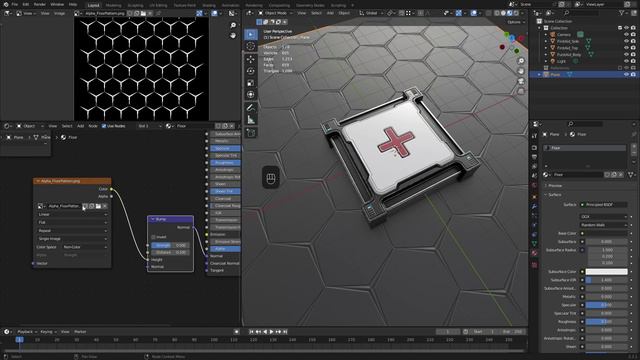Hide the Light object with its eye icon
Image resolution: width=640 pixels, height=360 pixels.
click(x=626, y=61)
